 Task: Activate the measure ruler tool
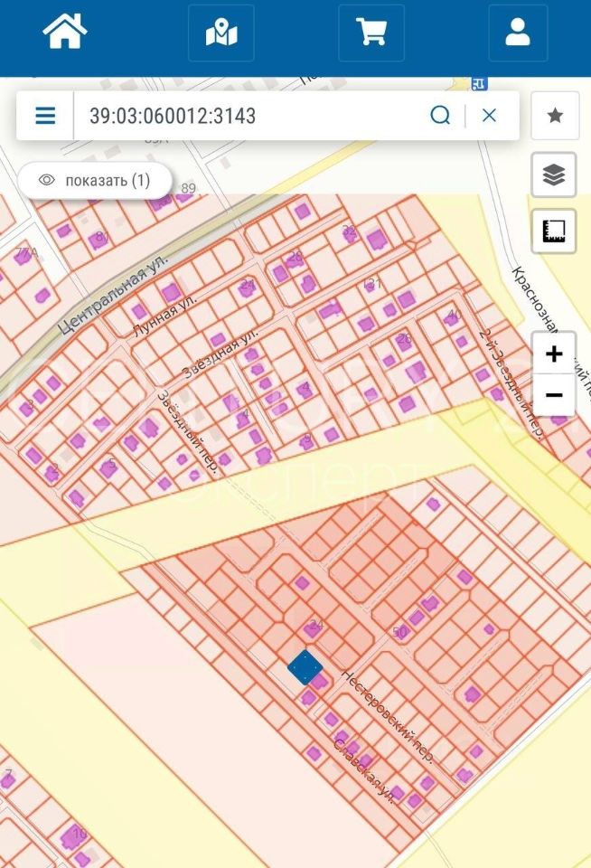[553, 231]
